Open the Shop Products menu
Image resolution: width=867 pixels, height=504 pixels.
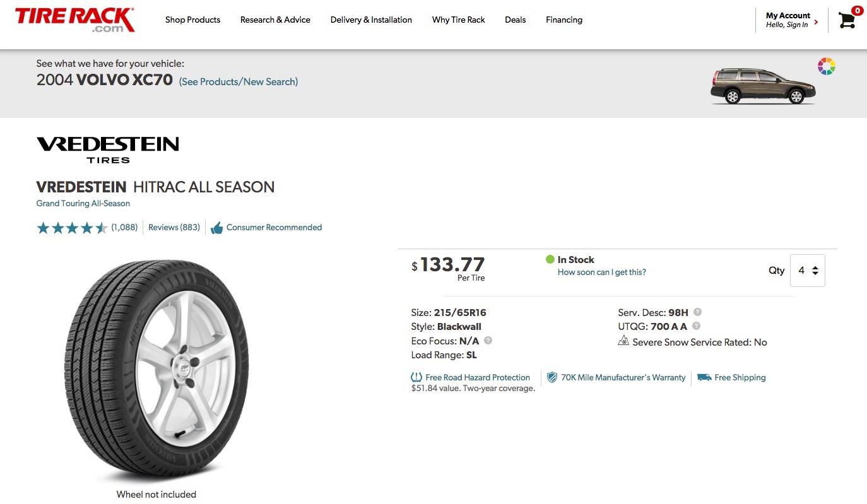tap(192, 20)
